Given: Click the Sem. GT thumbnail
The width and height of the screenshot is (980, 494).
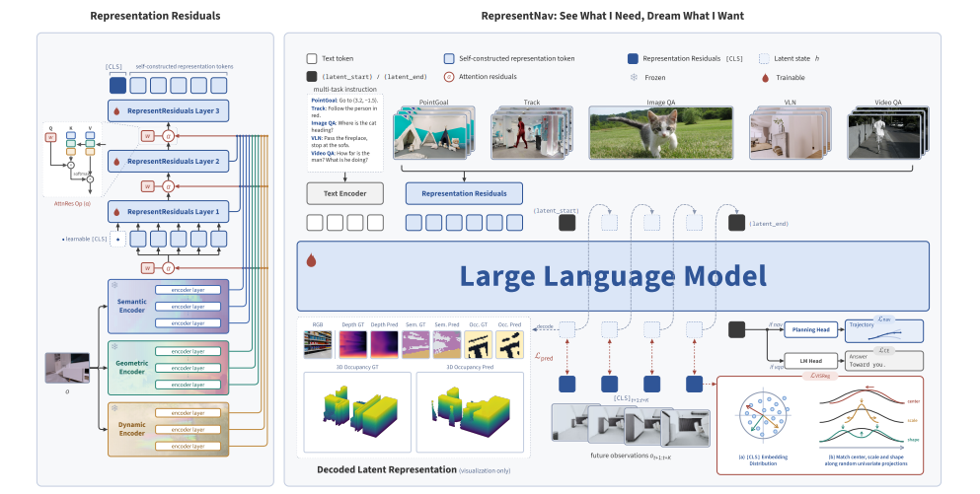Looking at the screenshot, I should pyautogui.click(x=415, y=344).
